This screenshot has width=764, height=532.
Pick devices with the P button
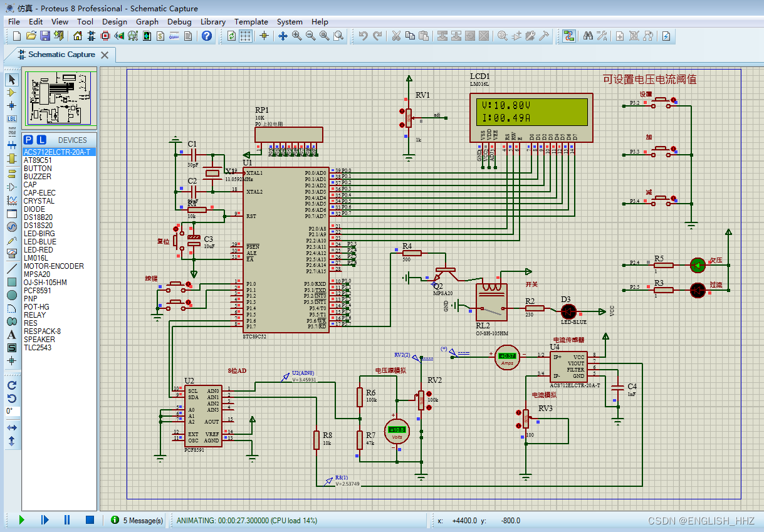[28, 140]
